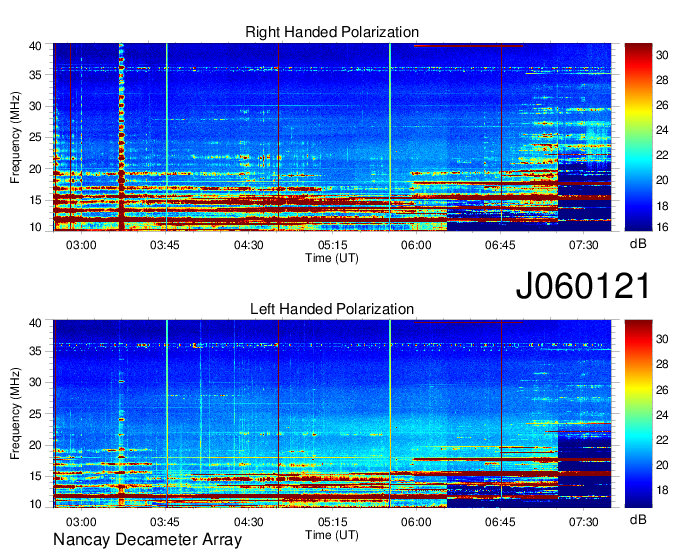
Task: Click the 15 MHz frequency tick, Right Handed plot
Action: coord(35,200)
